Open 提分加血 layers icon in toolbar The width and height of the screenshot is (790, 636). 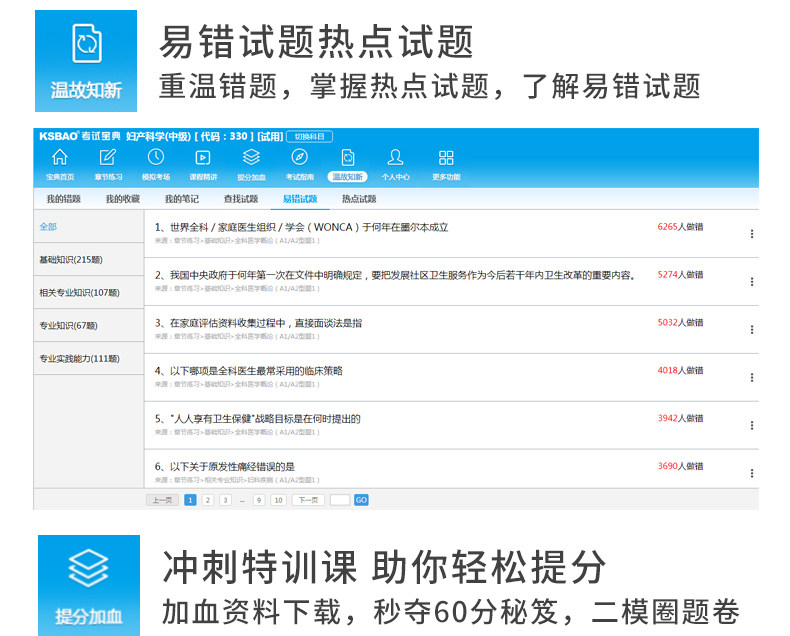click(x=251, y=158)
